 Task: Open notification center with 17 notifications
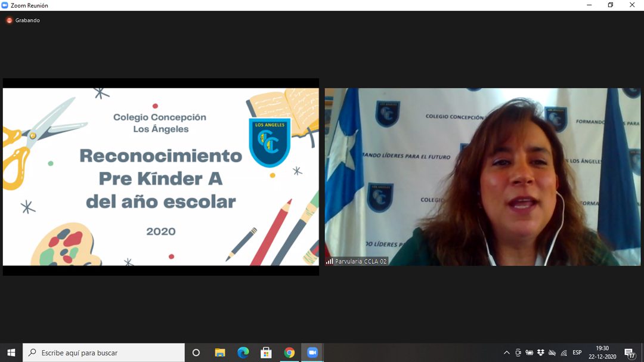[629, 352]
